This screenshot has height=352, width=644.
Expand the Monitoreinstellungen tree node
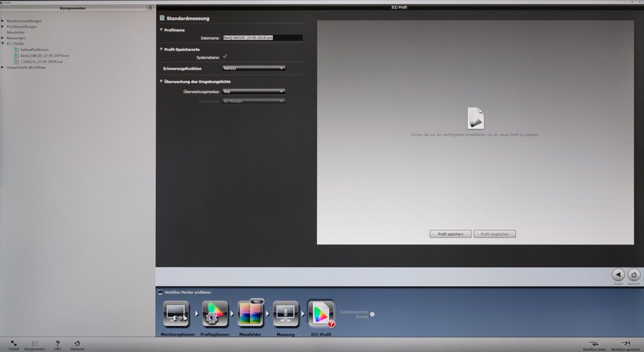point(3,21)
